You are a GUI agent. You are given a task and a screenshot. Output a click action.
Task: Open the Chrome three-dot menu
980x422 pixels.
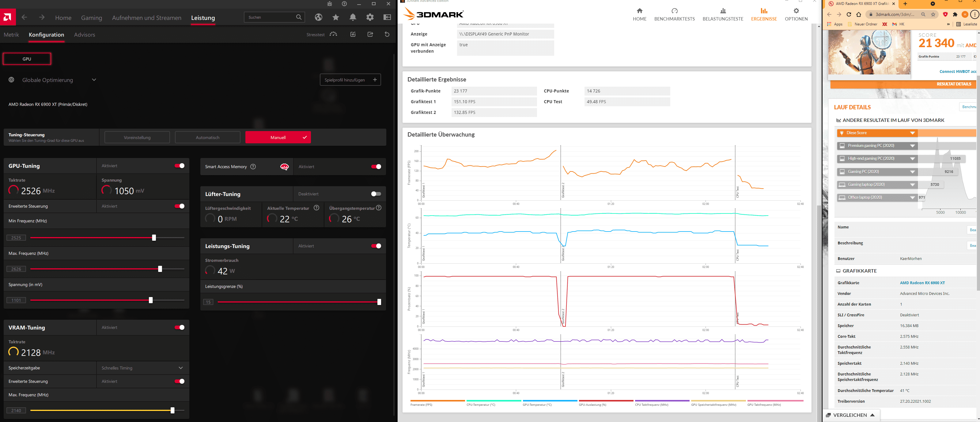pyautogui.click(x=975, y=14)
